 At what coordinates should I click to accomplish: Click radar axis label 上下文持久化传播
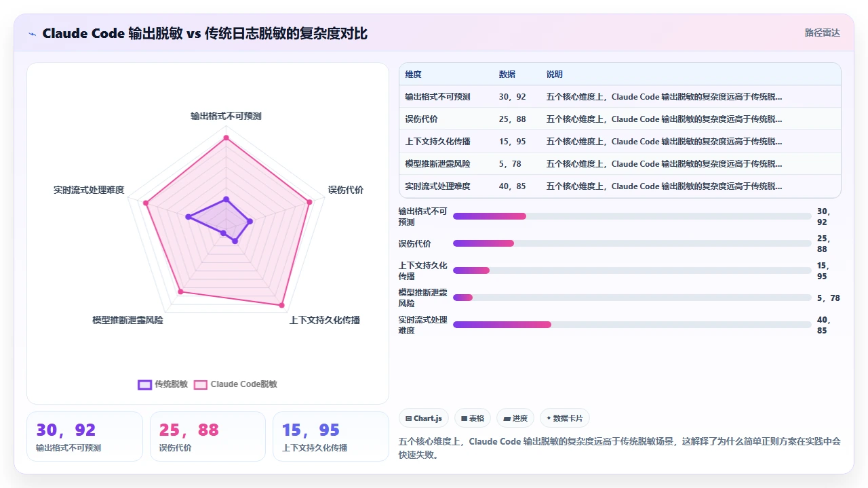(x=325, y=320)
